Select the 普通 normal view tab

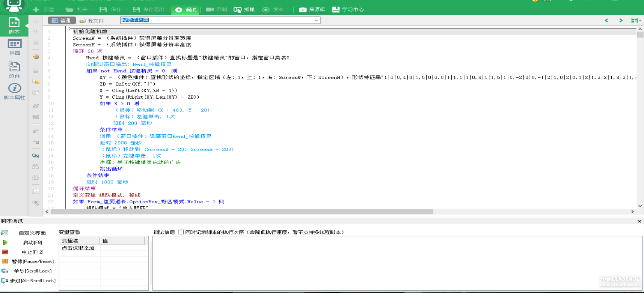[62, 21]
